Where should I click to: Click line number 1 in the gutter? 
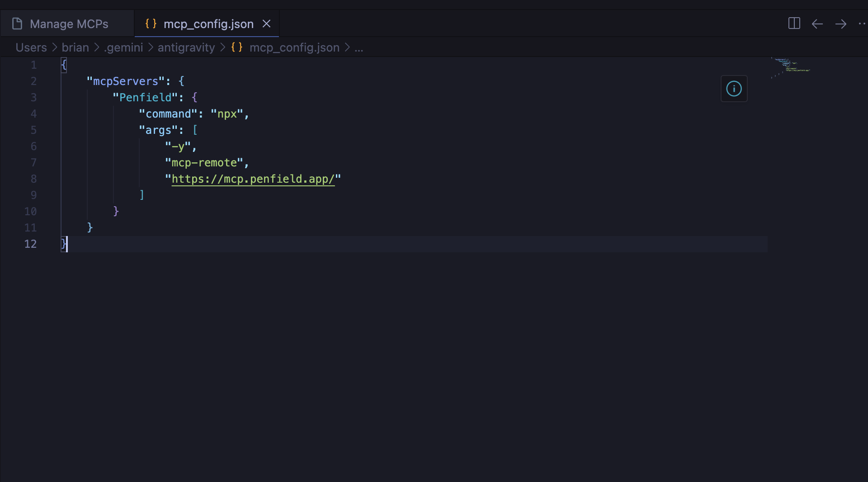pyautogui.click(x=33, y=65)
